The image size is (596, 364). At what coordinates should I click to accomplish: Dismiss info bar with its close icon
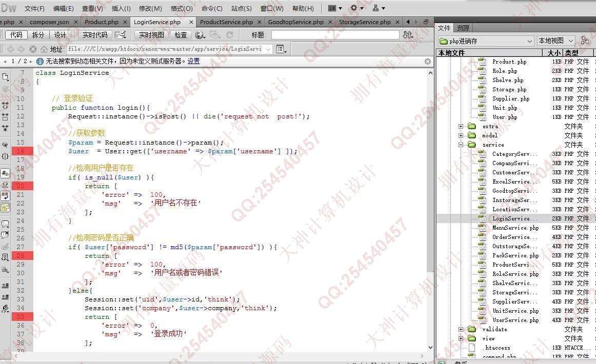tap(428, 61)
